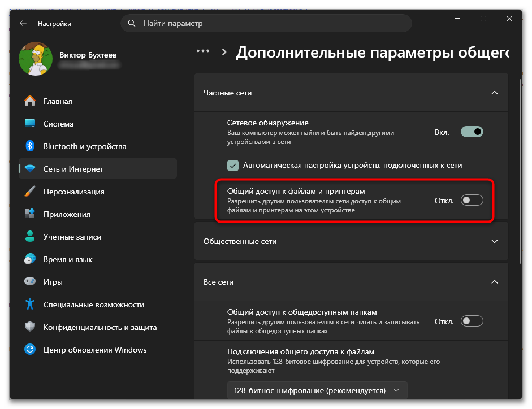Navigate to Приложения
The height and width of the screenshot is (409, 532).
pyautogui.click(x=98, y=214)
